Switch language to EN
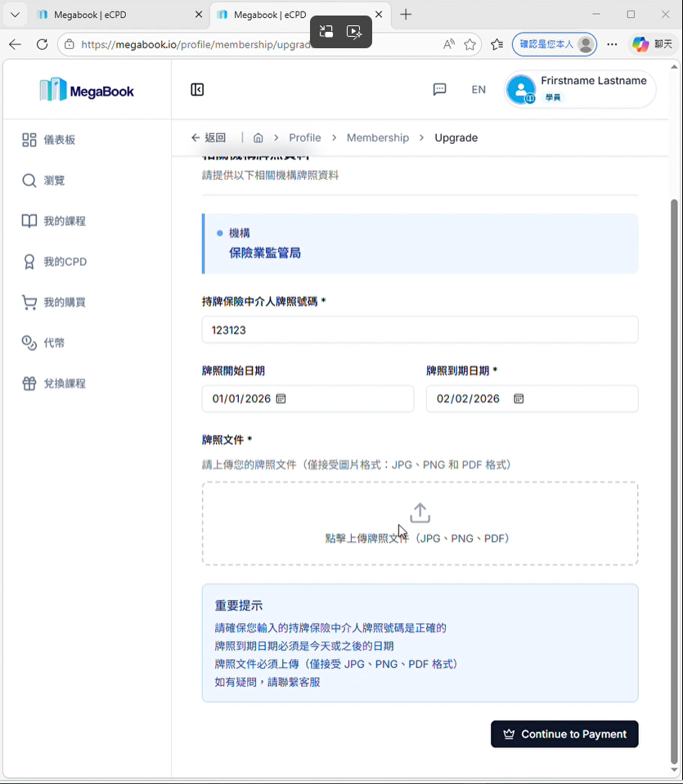This screenshot has height=784, width=683. (x=479, y=89)
